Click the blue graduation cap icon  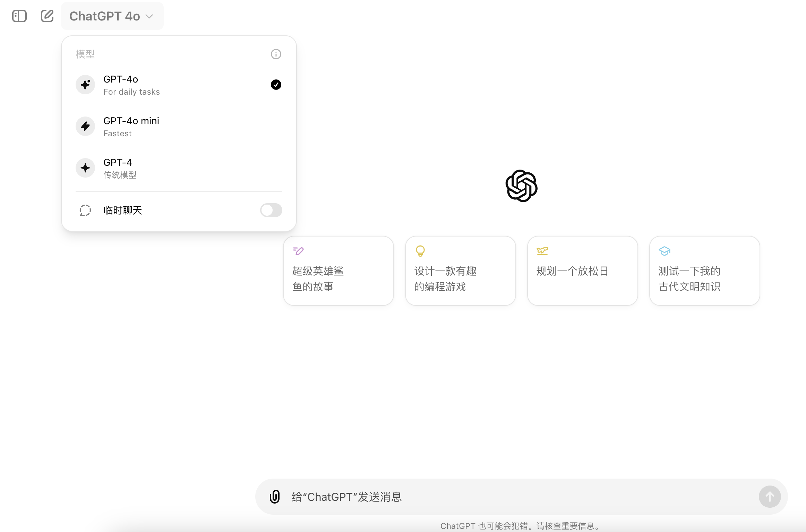(x=664, y=251)
